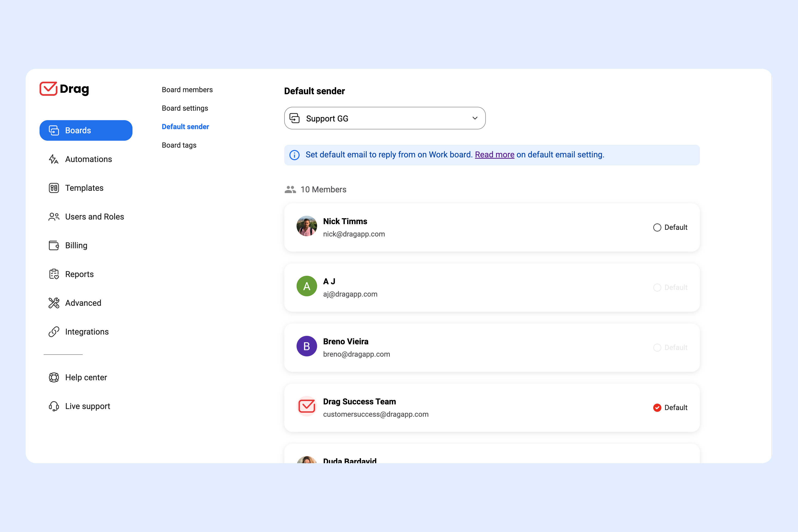This screenshot has width=798, height=532.
Task: Open the Board settings tab
Action: click(185, 108)
